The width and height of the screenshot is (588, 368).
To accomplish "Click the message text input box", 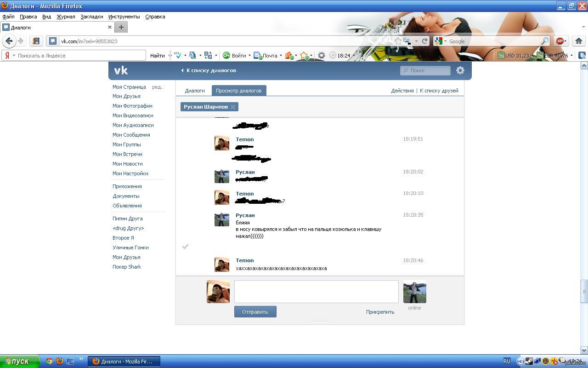I will [316, 292].
